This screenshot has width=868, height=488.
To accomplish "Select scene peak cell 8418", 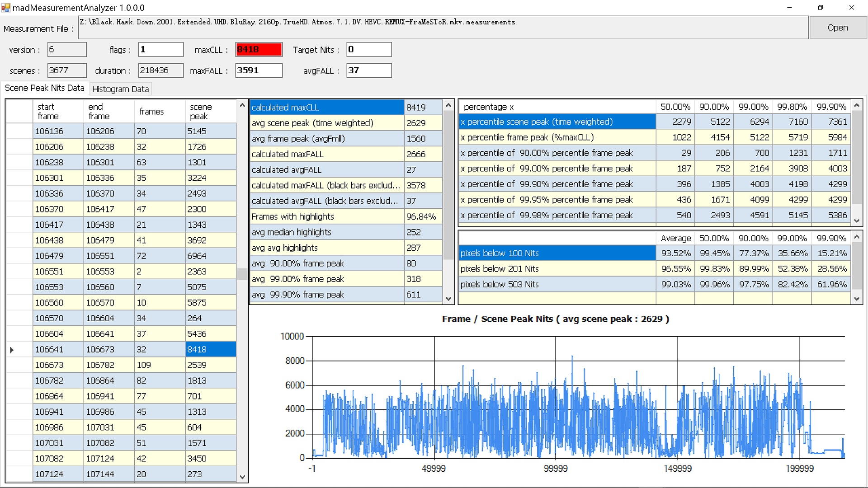I will [211, 349].
